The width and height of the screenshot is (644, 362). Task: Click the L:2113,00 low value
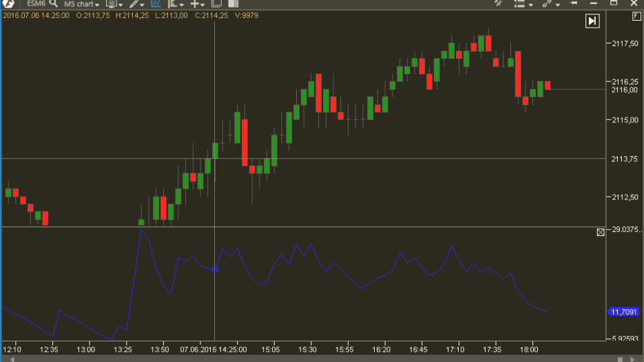click(x=172, y=16)
